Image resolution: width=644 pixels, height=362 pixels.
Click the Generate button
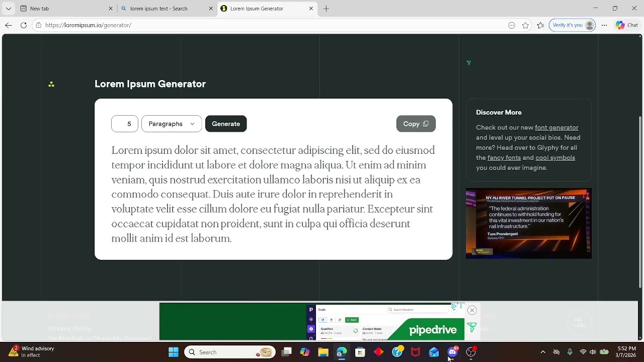coord(226,124)
